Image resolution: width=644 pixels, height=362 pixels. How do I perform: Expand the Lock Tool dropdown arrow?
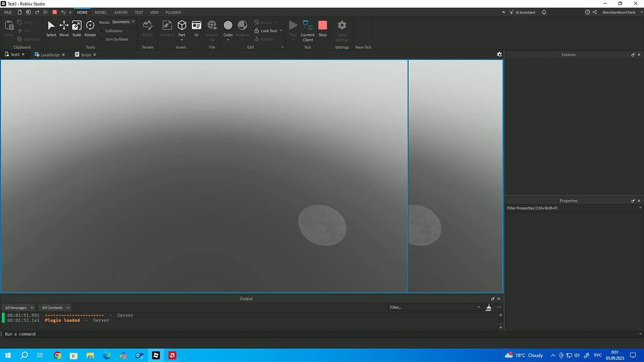click(x=281, y=31)
